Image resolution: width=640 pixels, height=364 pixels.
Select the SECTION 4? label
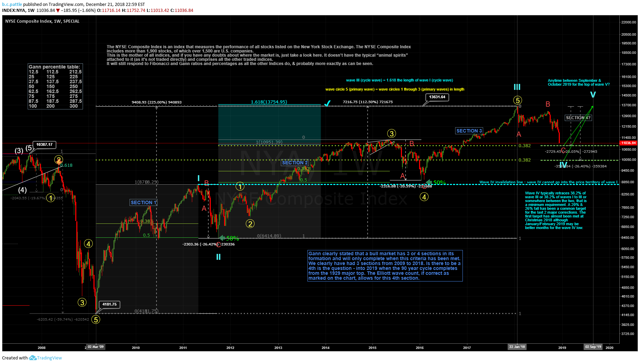(578, 118)
